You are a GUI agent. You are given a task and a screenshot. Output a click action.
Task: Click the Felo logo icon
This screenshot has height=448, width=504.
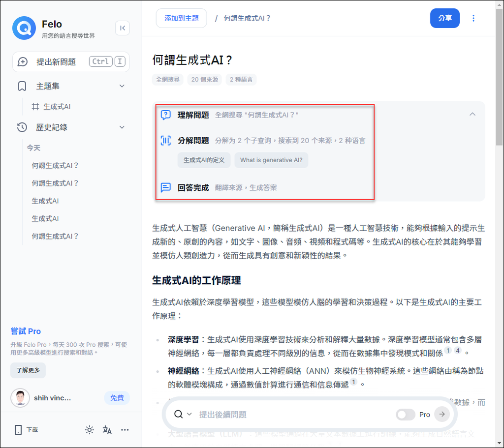24,28
